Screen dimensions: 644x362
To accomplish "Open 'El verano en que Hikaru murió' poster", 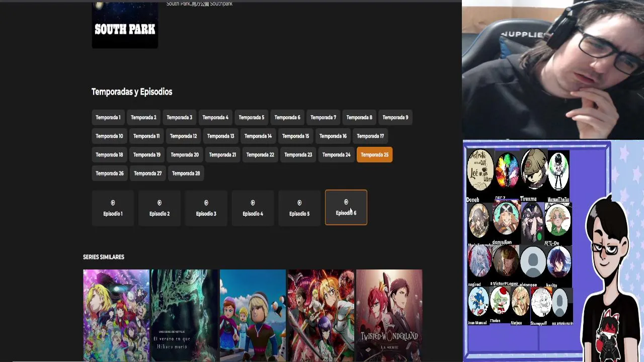I will [x=184, y=316].
